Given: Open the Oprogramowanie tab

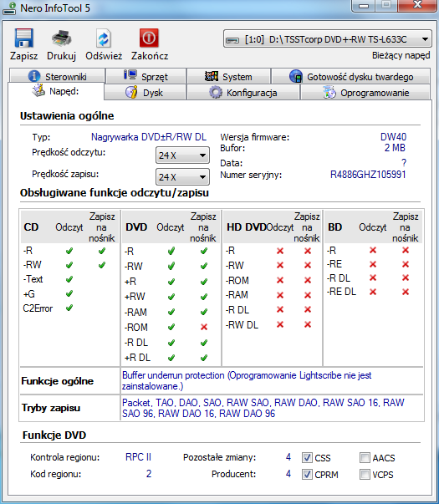Looking at the screenshot, I should click(x=365, y=92).
